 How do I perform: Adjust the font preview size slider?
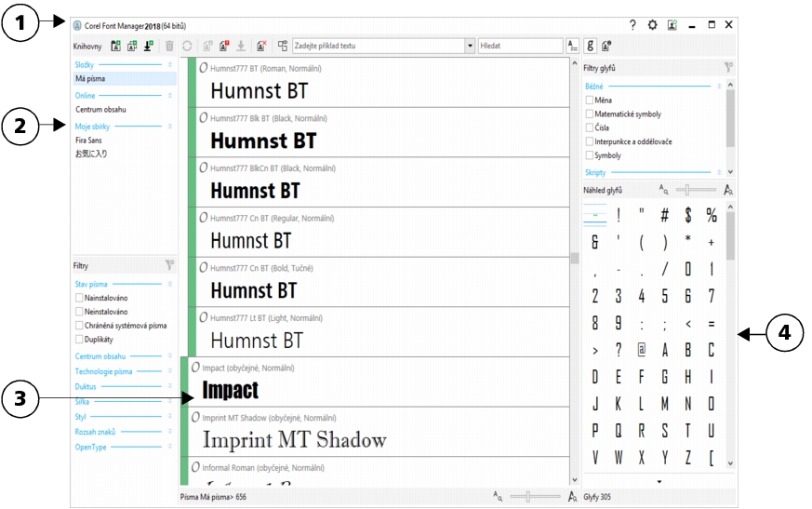[527, 497]
